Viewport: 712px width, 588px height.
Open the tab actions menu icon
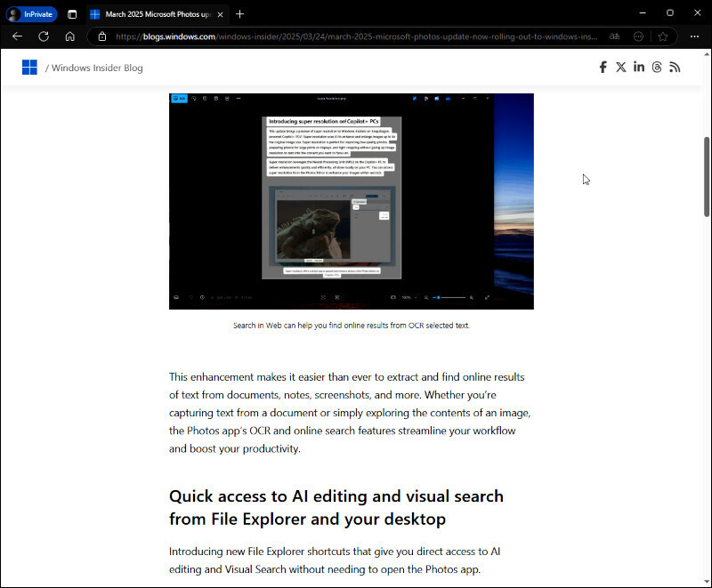point(72,14)
